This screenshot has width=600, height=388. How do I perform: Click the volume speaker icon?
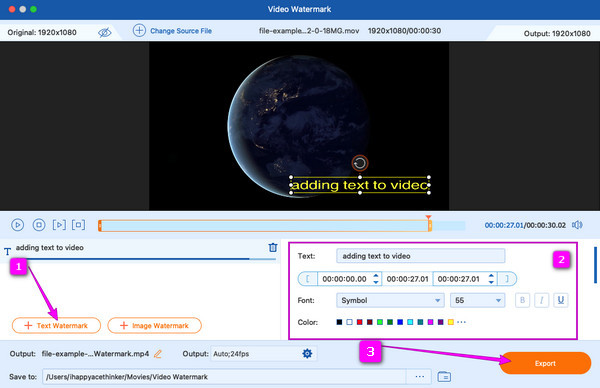tap(577, 225)
